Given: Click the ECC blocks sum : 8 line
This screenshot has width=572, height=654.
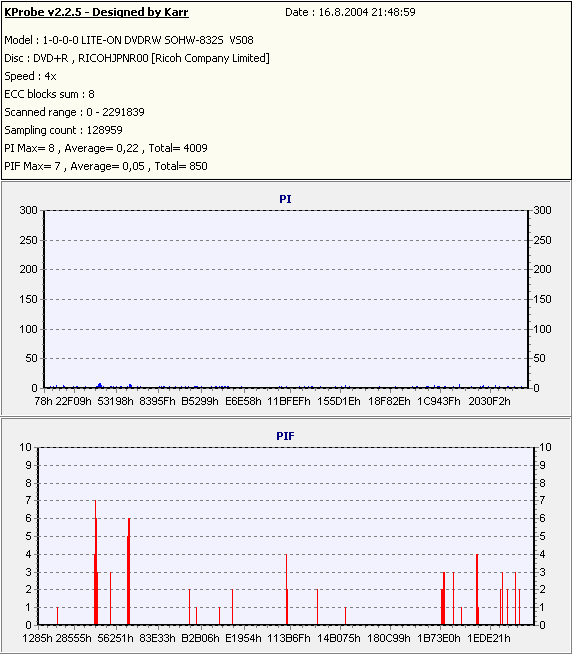Looking at the screenshot, I should coord(49,94).
